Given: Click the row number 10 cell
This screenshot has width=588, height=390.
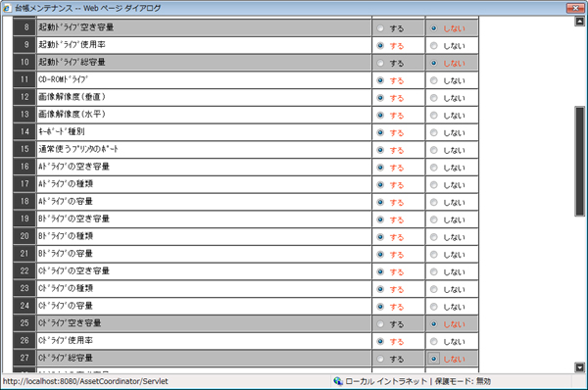Looking at the screenshot, I should point(24,62).
